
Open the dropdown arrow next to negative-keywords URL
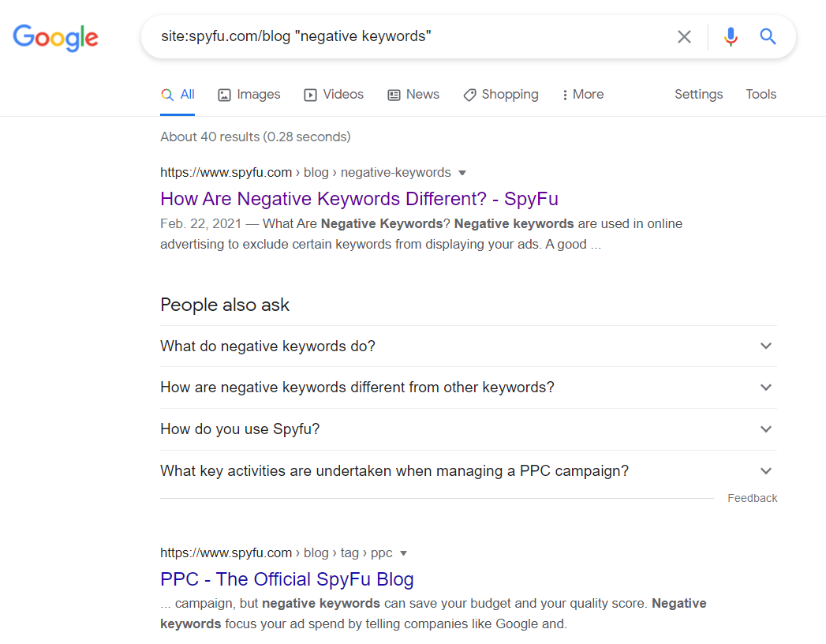pos(462,173)
